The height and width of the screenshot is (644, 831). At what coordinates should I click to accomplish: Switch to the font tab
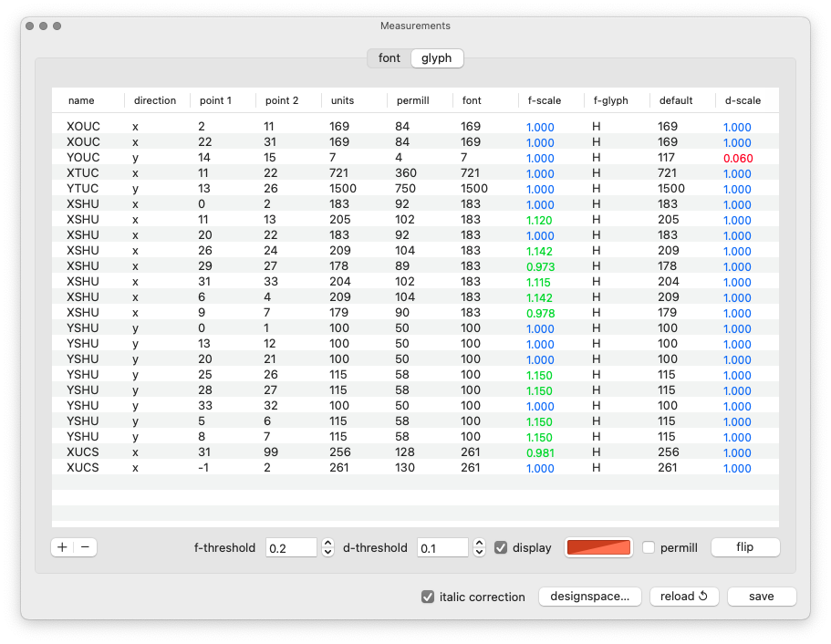coord(390,58)
